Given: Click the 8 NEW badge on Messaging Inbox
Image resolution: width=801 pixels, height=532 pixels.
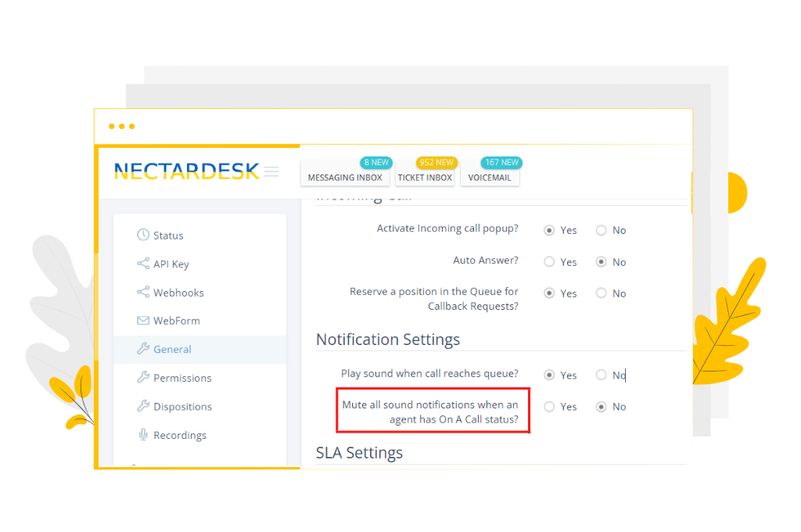Looking at the screenshot, I should click(376, 163).
